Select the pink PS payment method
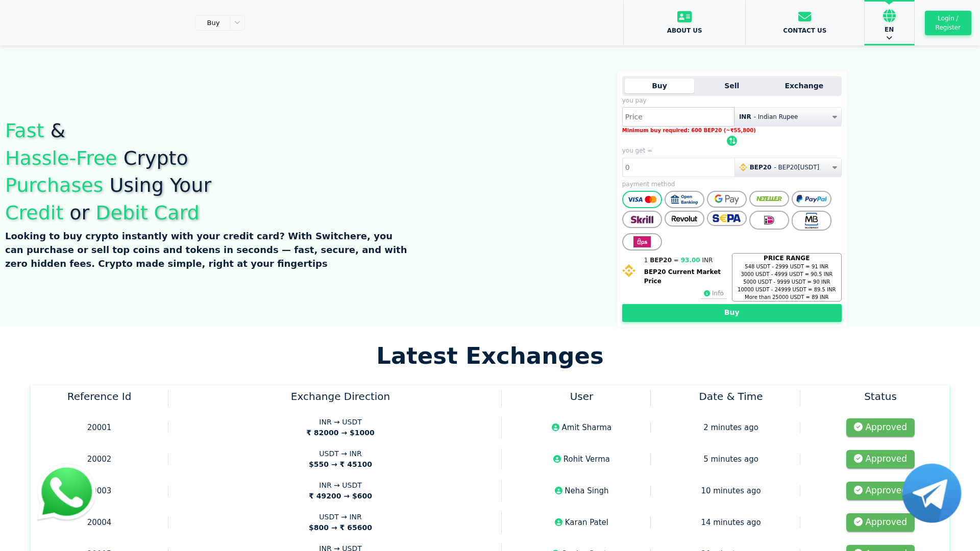Screen dimensions: 980x551 642,242
